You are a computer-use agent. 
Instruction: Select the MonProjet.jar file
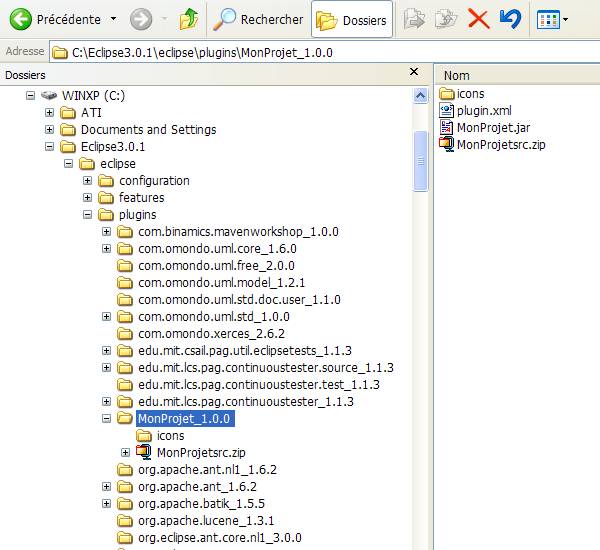click(484, 127)
